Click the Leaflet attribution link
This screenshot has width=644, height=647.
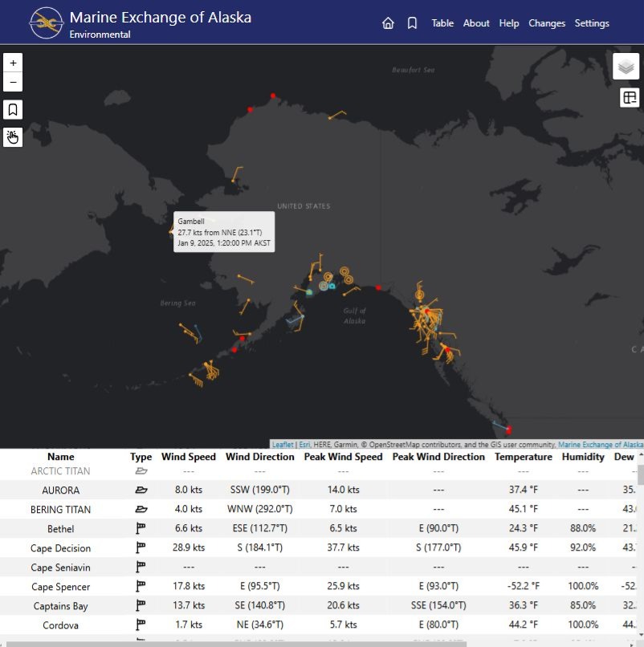283,445
